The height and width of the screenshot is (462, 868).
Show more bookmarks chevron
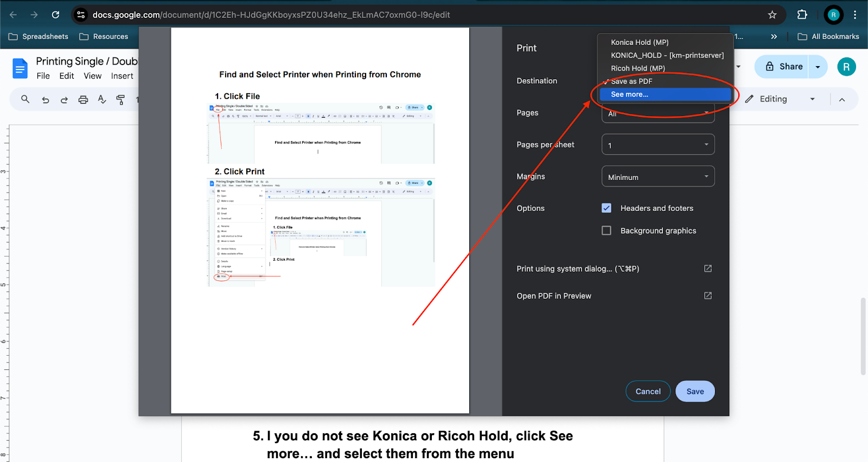[x=774, y=36]
